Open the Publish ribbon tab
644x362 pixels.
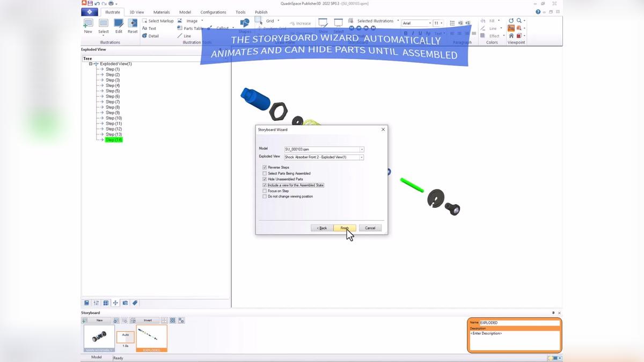[x=261, y=12]
